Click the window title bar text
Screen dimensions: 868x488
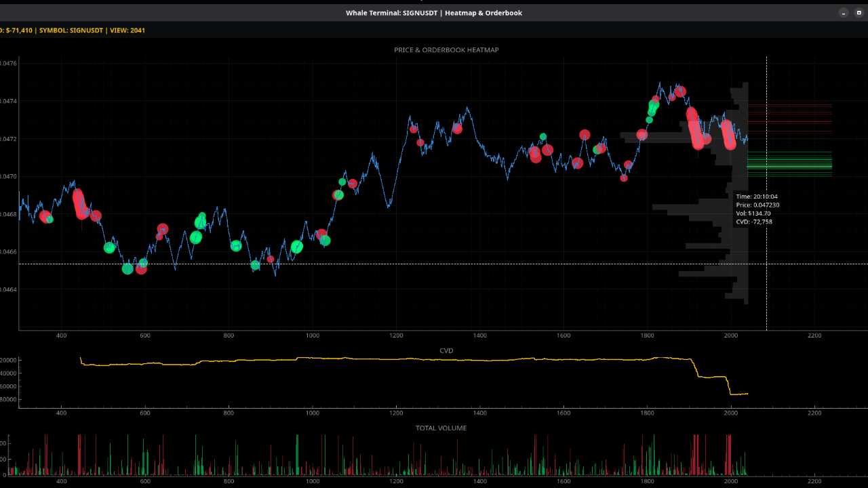tap(434, 13)
